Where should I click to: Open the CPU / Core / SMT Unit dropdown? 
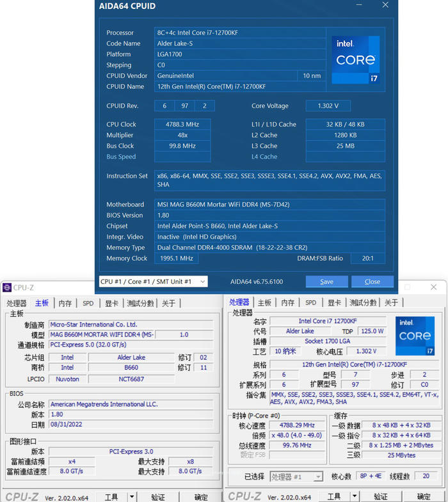click(x=153, y=281)
